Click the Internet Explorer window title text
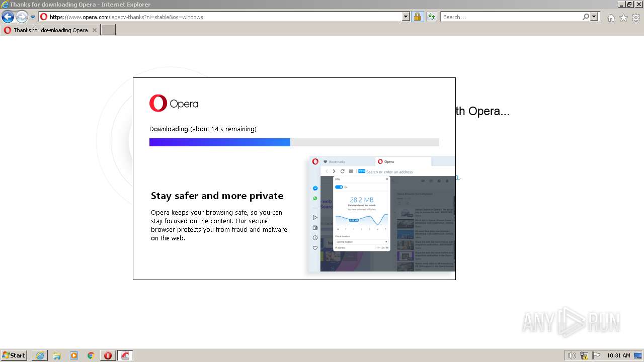 coord(80,5)
